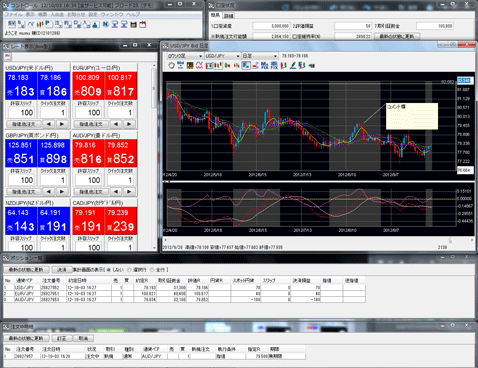Screen dimensions: 478x368
Task: Click the person-shaped account icon in Control toolbar
Action: pos(95,24)
